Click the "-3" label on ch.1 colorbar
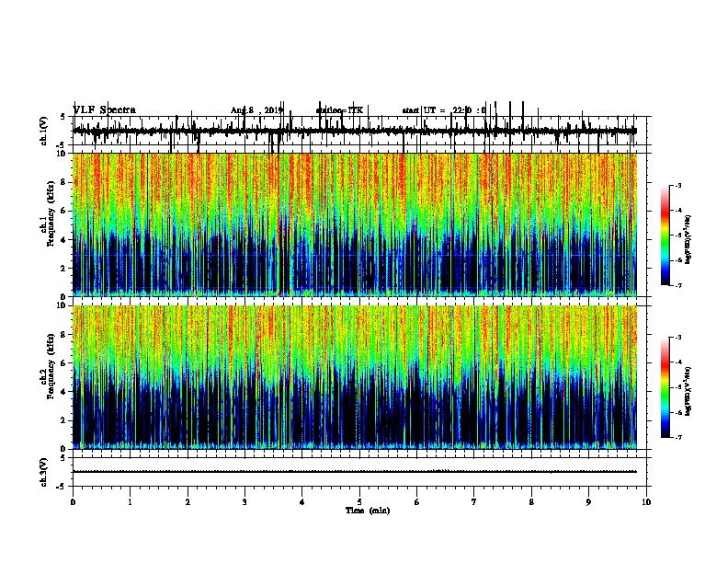 click(677, 186)
